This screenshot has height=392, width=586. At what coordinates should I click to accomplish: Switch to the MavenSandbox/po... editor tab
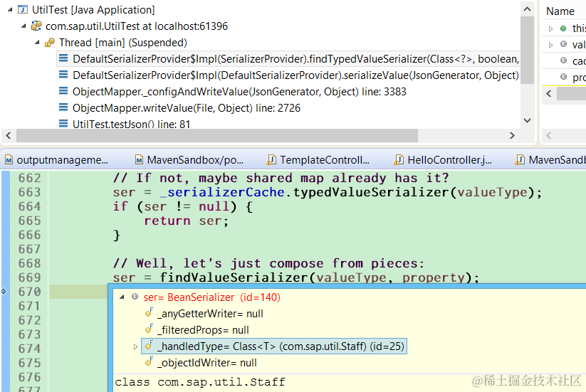click(189, 160)
